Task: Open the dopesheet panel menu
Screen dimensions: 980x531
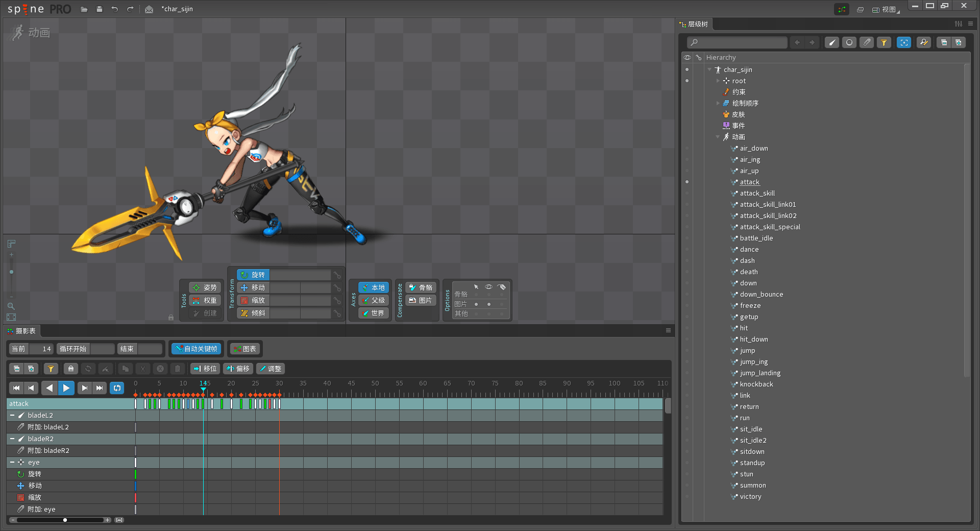Action: pyautogui.click(x=668, y=330)
